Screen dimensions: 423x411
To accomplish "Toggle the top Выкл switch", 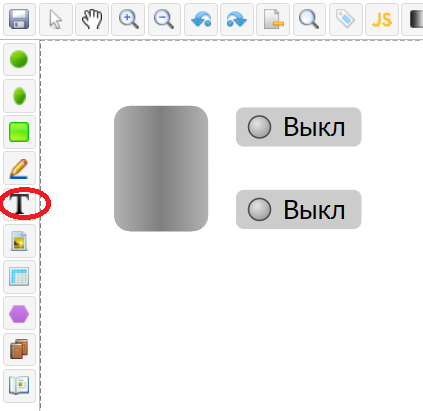I will [298, 127].
